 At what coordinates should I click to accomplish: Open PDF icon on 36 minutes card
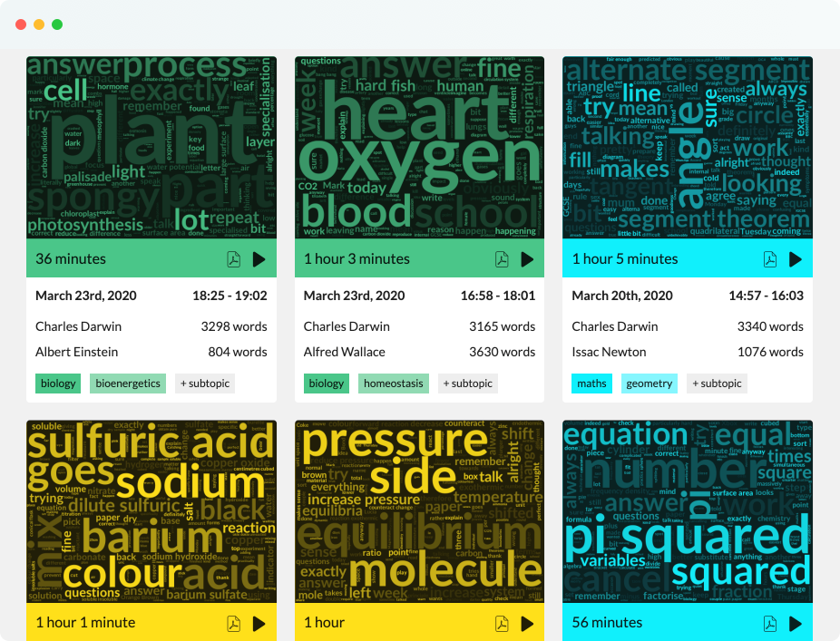pos(233,259)
